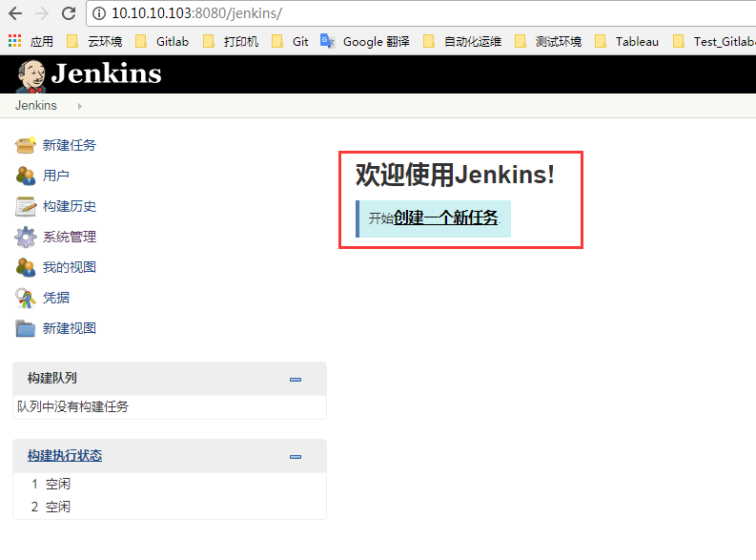
Task: Reload the page with refresh icon
Action: pos(69,13)
